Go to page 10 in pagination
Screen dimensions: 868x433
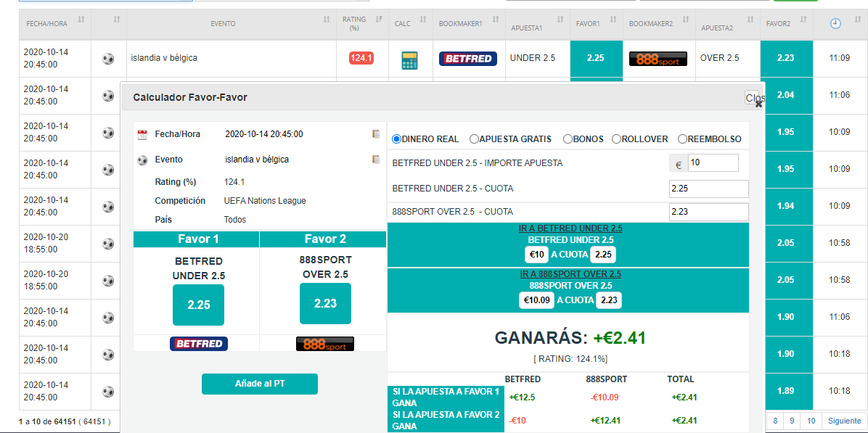click(811, 421)
